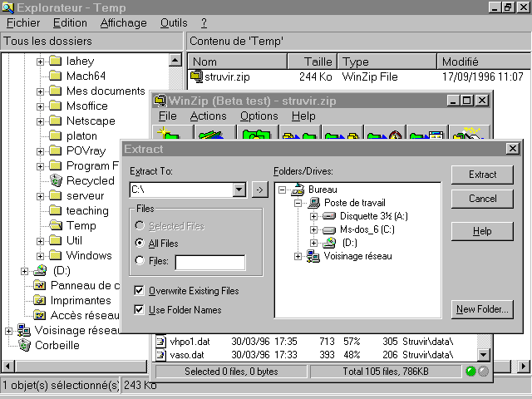Close the Extract dialog with X

[x=513, y=149]
